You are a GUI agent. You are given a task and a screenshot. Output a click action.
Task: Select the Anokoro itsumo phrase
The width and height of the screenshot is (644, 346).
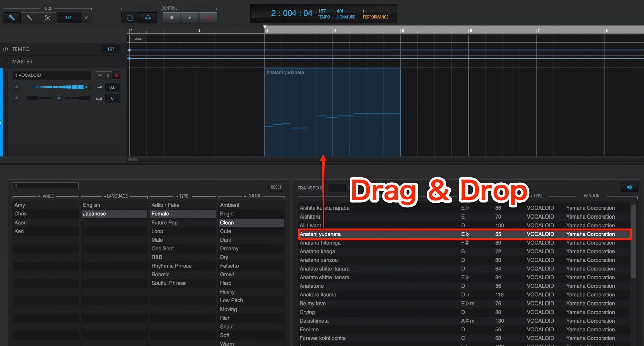[464, 295]
